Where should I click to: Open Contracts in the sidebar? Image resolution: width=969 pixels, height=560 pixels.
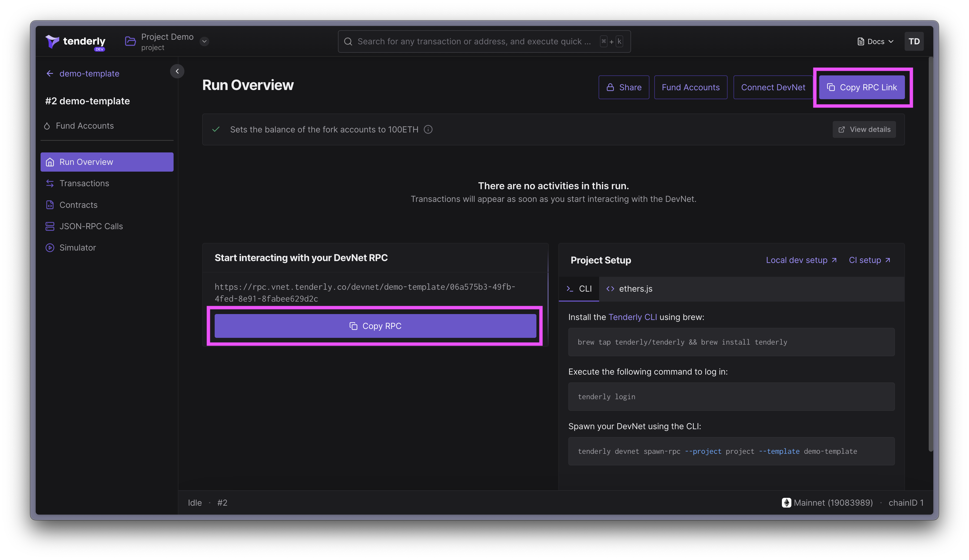[107, 205]
